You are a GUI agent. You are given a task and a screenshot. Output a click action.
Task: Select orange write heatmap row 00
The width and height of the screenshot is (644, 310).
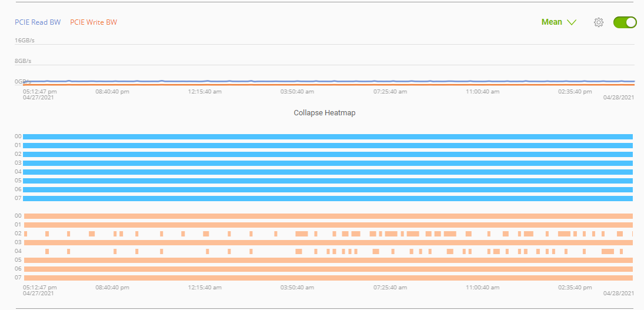[328, 216]
